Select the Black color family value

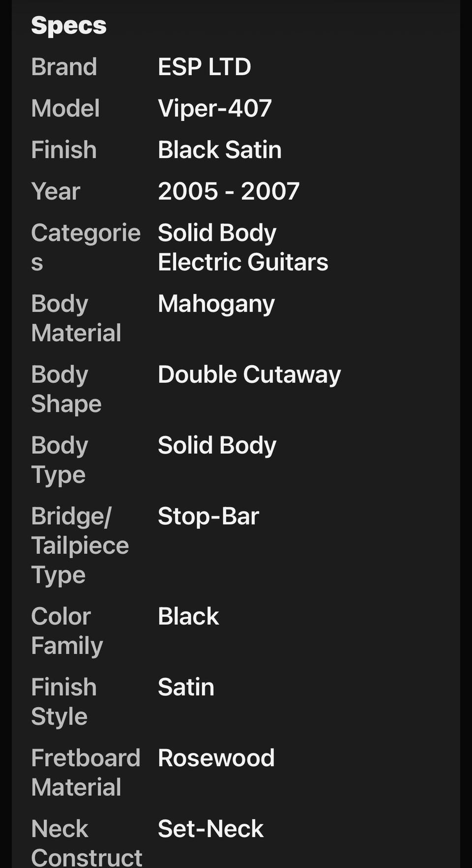click(x=188, y=616)
